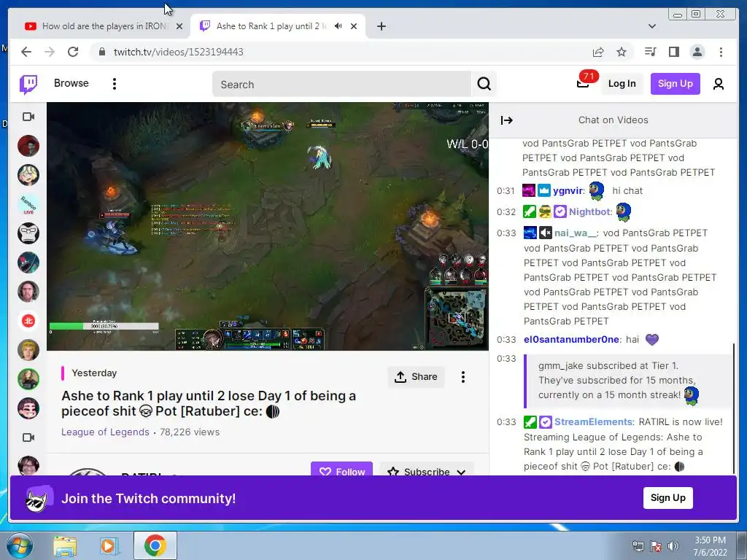Click the Twitch Search field
747x560 pixels.
[341, 85]
